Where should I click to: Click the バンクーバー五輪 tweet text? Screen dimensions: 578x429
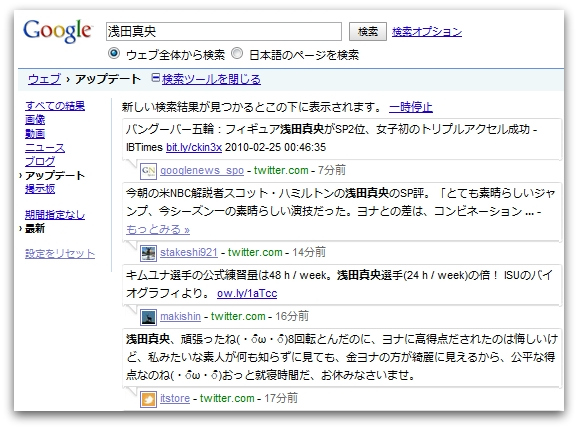pos(331,138)
